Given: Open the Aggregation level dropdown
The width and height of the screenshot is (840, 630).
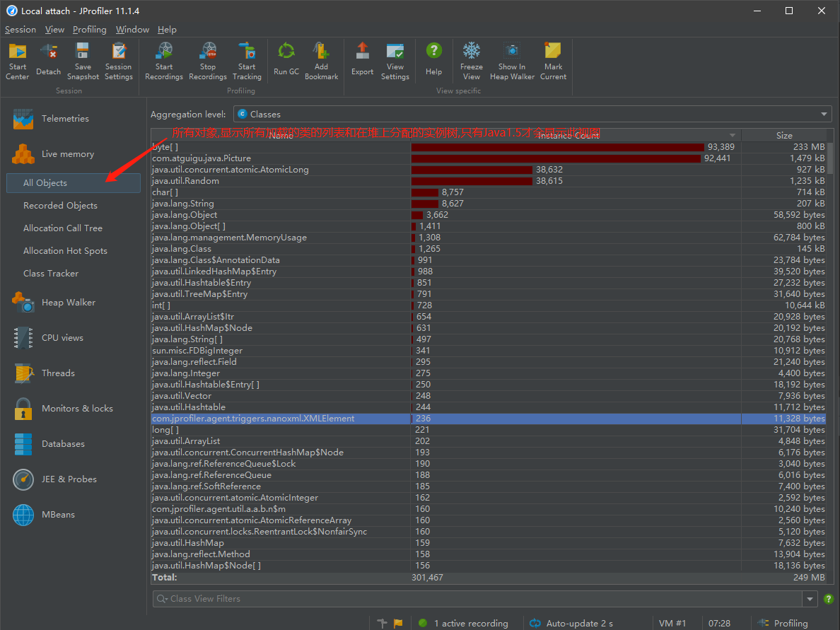Looking at the screenshot, I should tap(823, 114).
